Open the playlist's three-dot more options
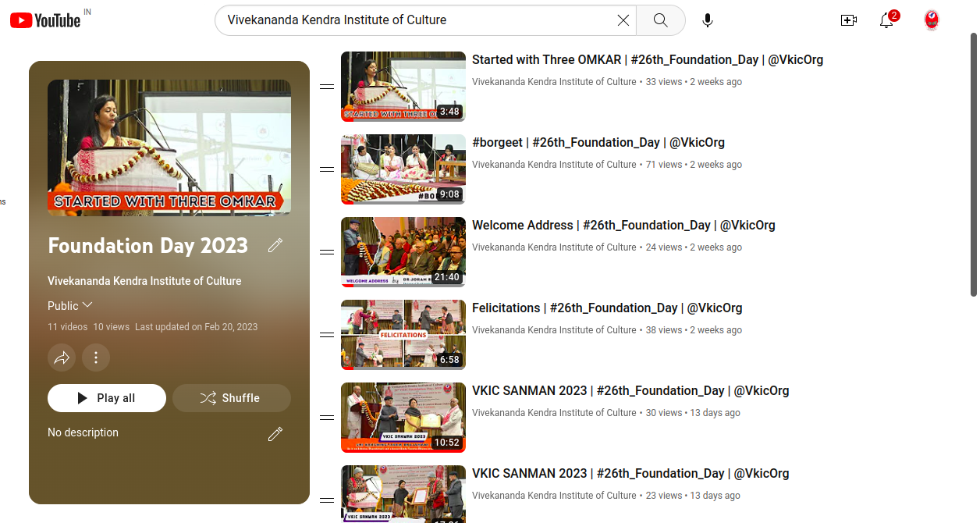The width and height of the screenshot is (980, 523). 96,358
